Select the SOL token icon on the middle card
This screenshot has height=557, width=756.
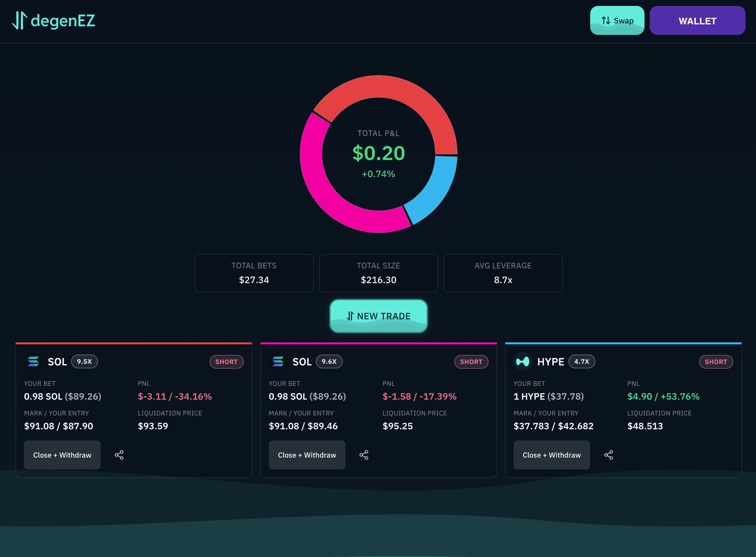point(278,361)
